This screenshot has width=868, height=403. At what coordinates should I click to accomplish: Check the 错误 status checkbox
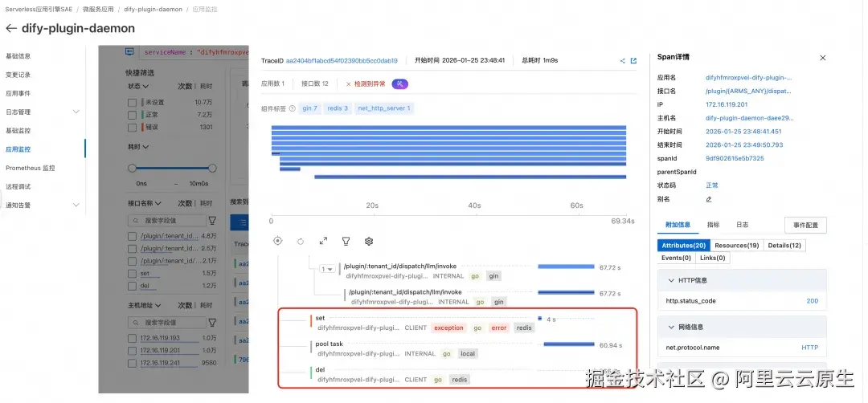tap(132, 128)
